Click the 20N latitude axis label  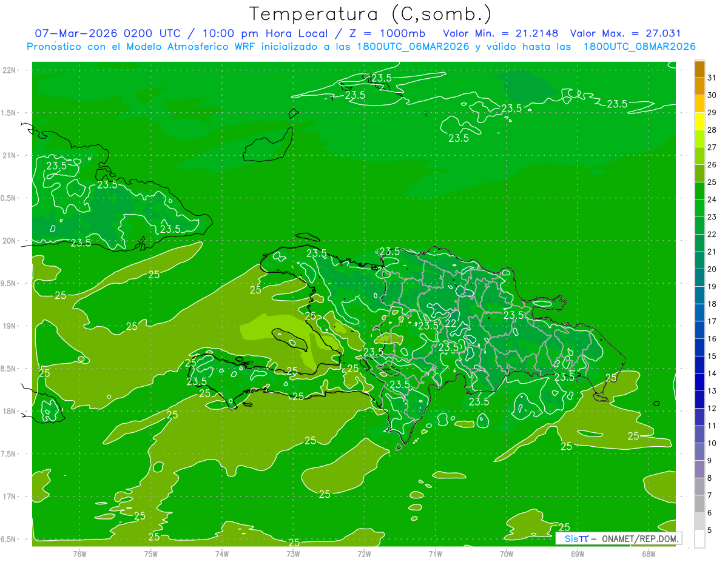point(10,241)
